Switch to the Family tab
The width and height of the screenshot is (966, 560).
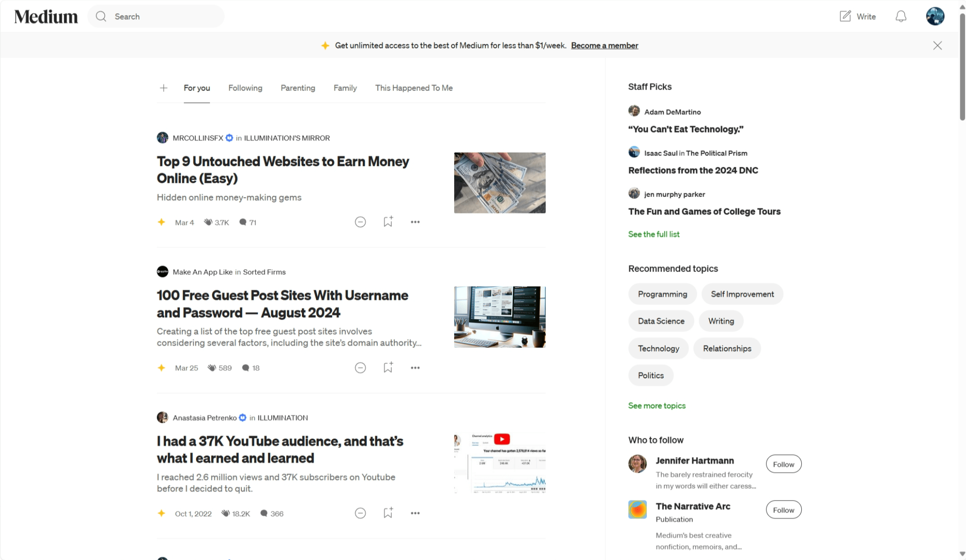(x=345, y=88)
